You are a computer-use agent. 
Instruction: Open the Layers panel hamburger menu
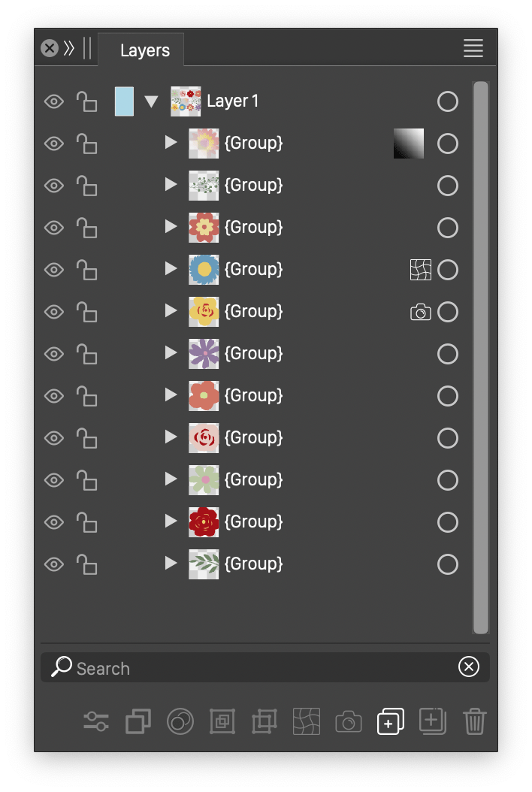click(473, 48)
